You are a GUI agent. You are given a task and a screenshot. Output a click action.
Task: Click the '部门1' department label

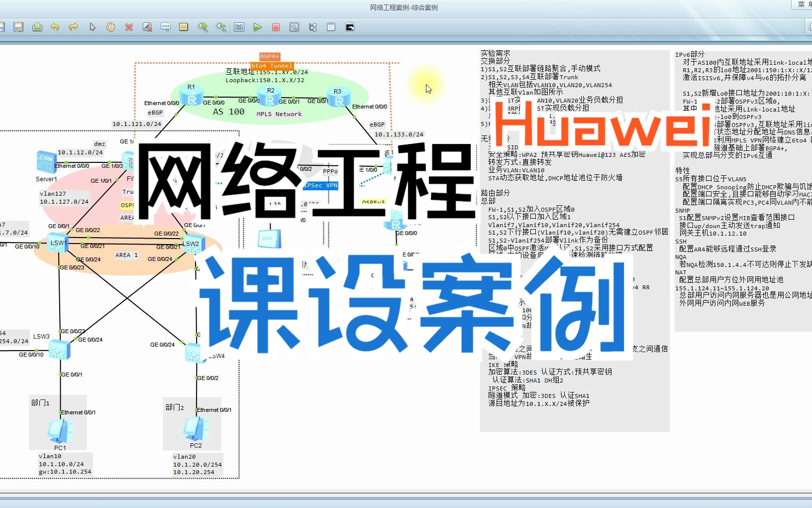(40, 402)
